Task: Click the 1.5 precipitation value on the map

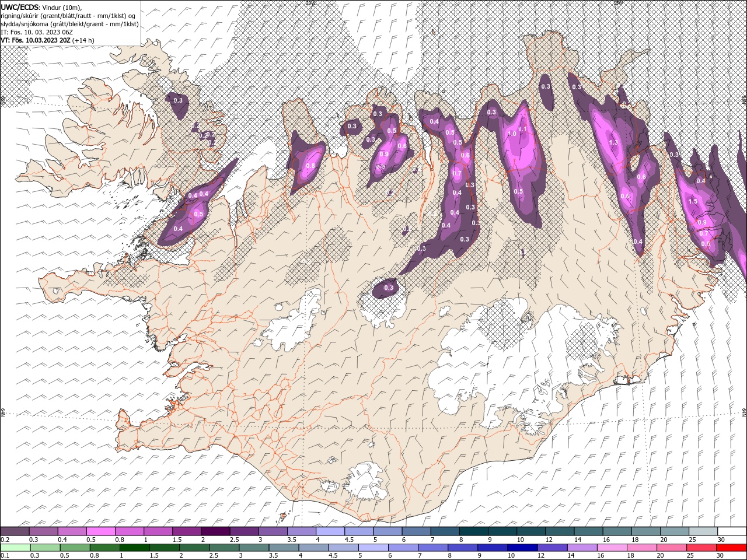Action: (x=693, y=201)
